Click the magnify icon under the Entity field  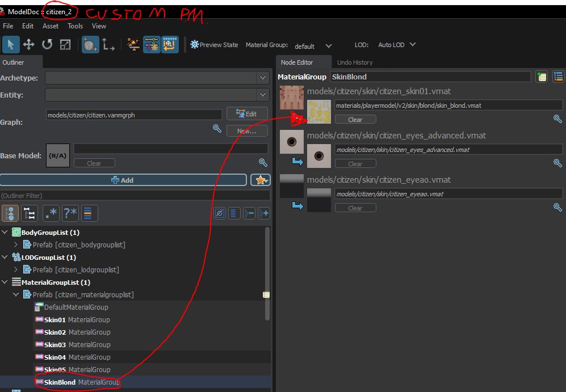pos(217,128)
